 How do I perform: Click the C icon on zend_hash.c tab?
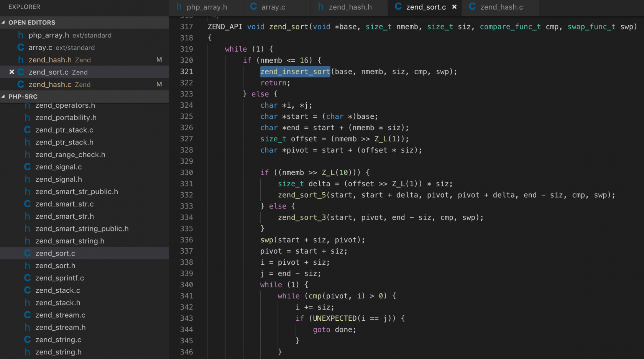(x=472, y=7)
